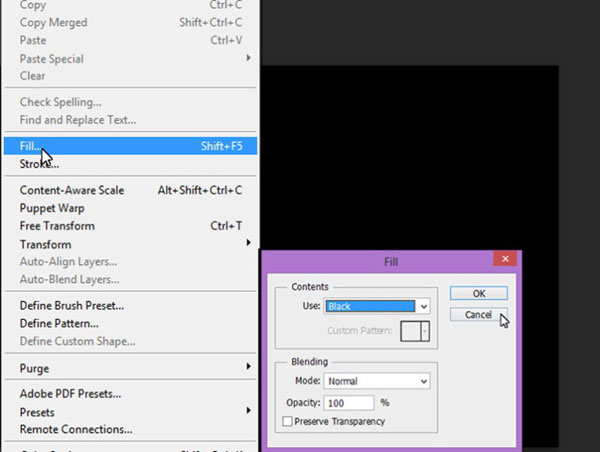Select the Stroke... menu item
The width and height of the screenshot is (600, 452).
coord(40,164)
